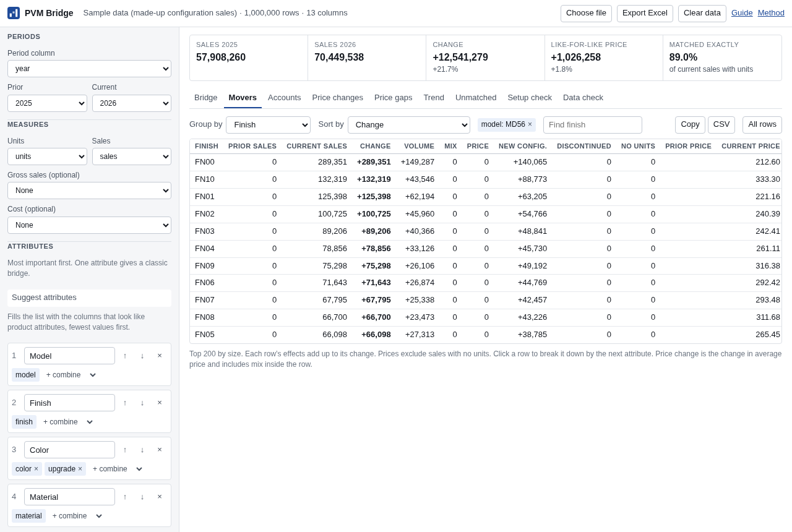The height and width of the screenshot is (532, 792).
Task: Open the Sort by Change dropdown
Action: [x=409, y=125]
